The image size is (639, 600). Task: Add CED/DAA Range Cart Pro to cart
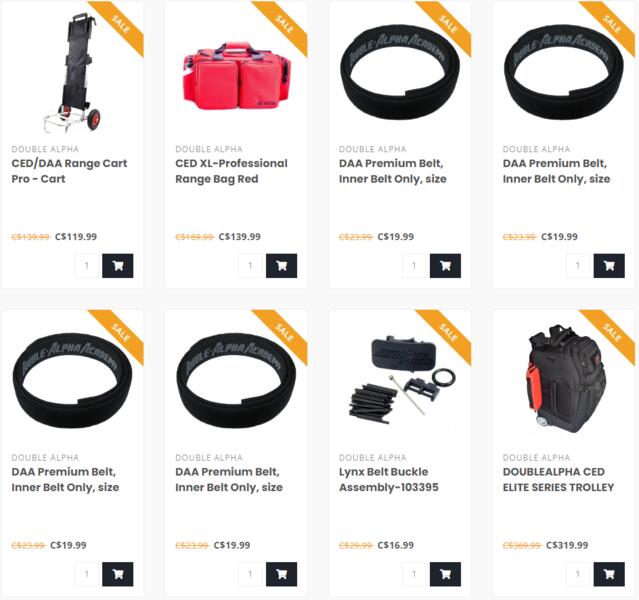[117, 266]
